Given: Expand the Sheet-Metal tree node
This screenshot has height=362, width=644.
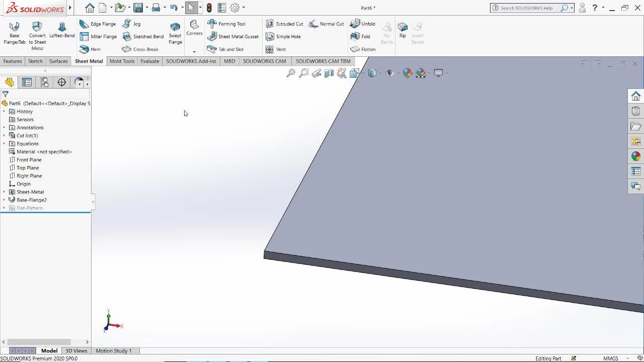Looking at the screenshot, I should (4, 192).
